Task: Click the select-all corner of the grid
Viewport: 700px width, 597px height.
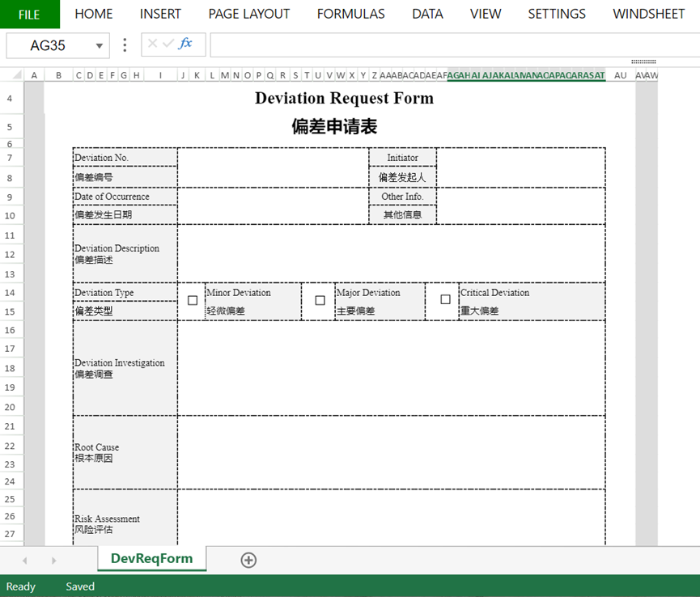Action: tap(11, 75)
